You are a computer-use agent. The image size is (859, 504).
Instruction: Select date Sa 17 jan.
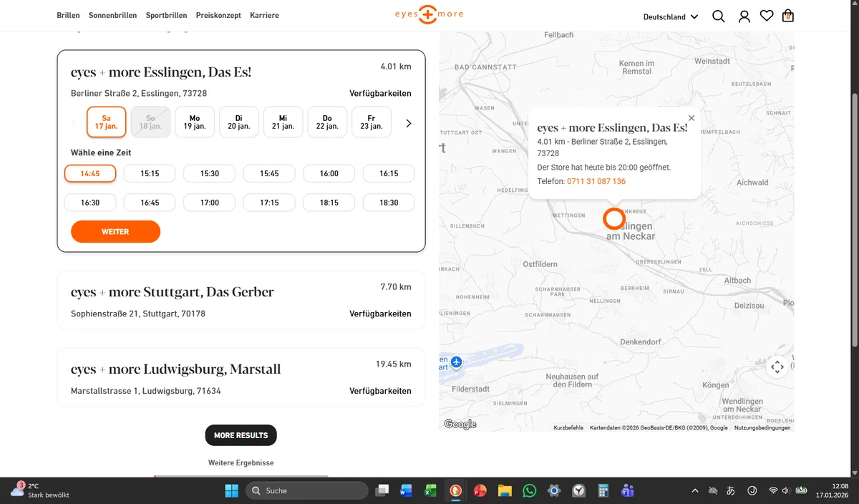[x=107, y=122]
